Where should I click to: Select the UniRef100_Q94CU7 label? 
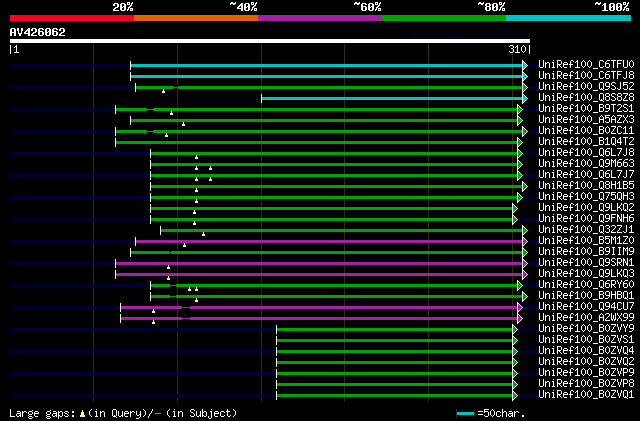tap(586, 307)
